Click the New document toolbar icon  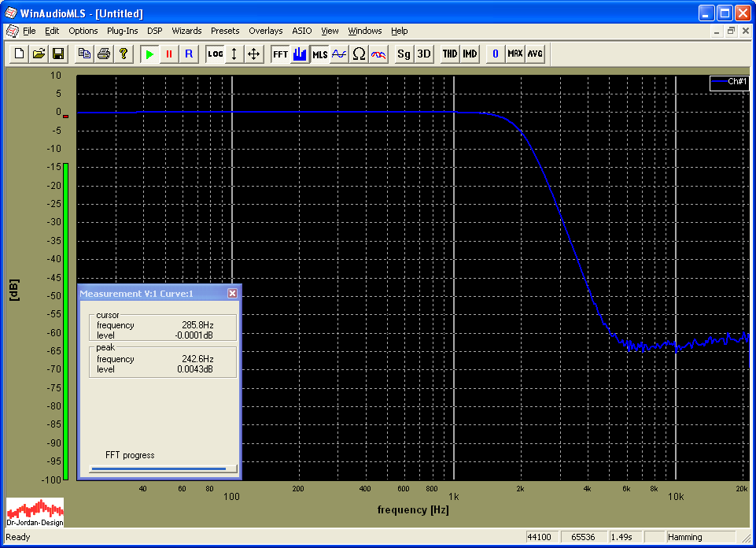tap(19, 54)
